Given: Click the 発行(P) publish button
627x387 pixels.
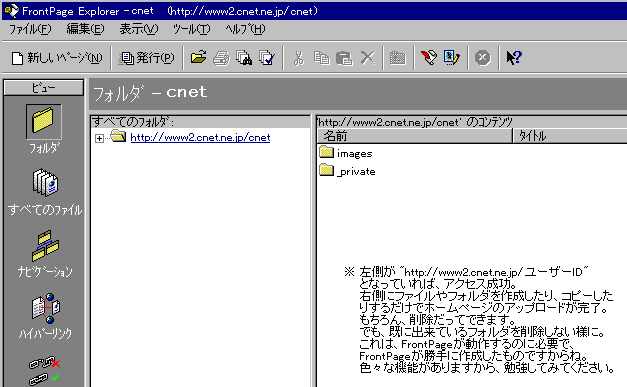Looking at the screenshot, I should tap(147, 58).
